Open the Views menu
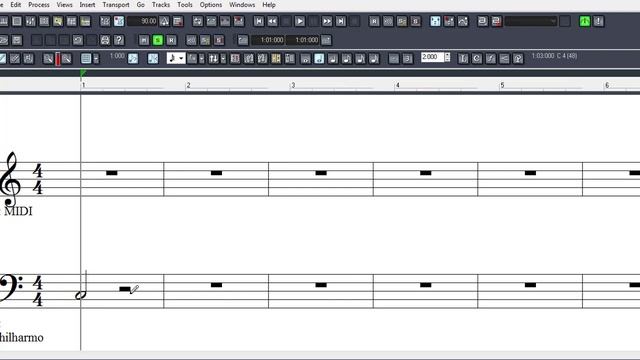 coord(64,5)
